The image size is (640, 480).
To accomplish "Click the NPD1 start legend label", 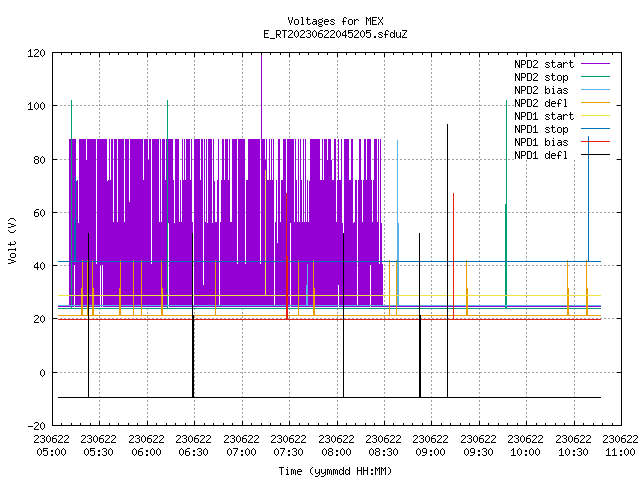I will (544, 116).
